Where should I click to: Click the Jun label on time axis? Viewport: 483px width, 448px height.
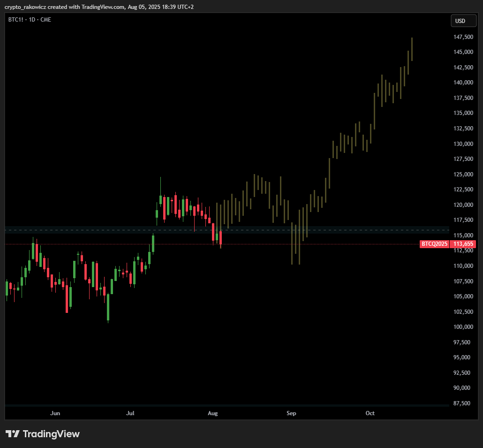click(55, 413)
